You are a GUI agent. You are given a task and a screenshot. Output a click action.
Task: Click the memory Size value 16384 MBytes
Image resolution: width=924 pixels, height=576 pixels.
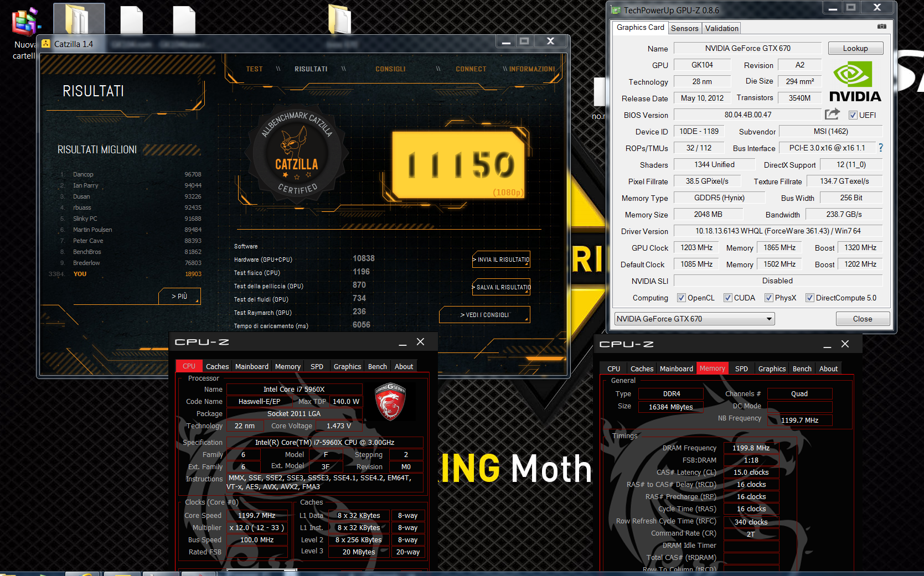pyautogui.click(x=670, y=407)
